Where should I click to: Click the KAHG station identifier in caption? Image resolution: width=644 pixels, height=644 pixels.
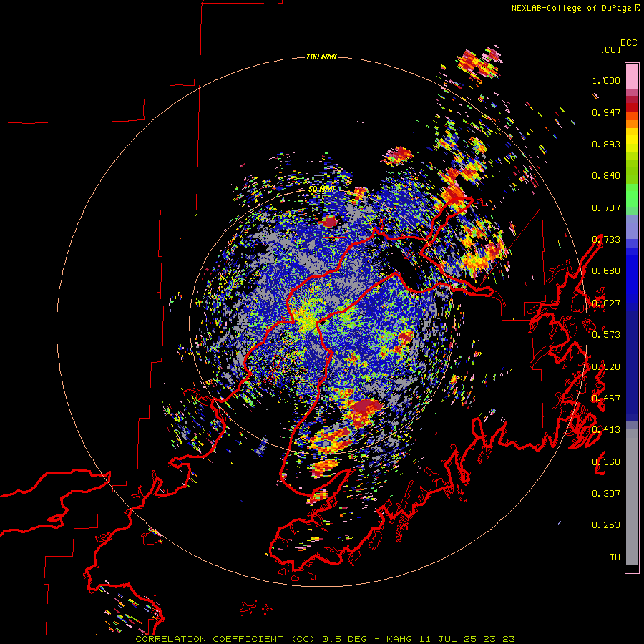coord(399,639)
